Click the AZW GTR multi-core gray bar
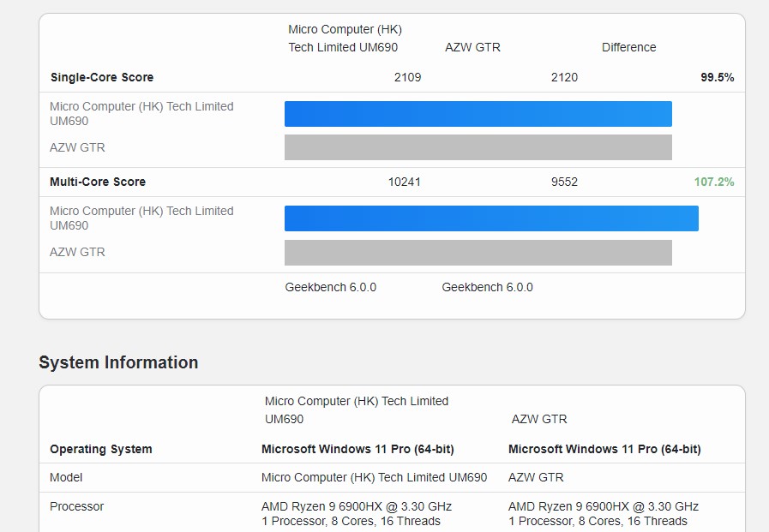This screenshot has height=532, width=769. (x=478, y=253)
